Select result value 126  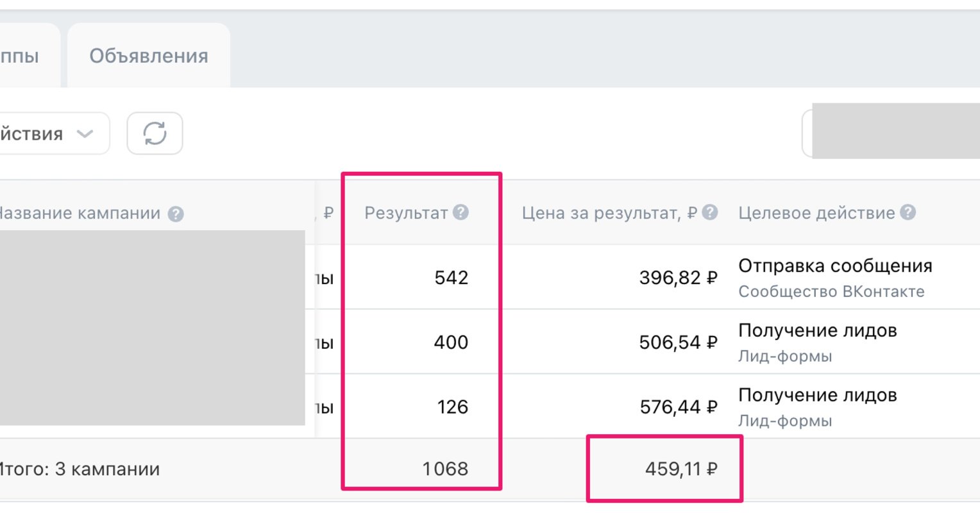click(453, 407)
